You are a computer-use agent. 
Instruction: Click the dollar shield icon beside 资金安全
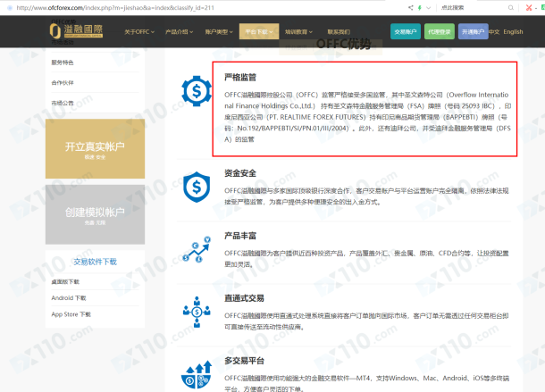pyautogui.click(x=197, y=187)
